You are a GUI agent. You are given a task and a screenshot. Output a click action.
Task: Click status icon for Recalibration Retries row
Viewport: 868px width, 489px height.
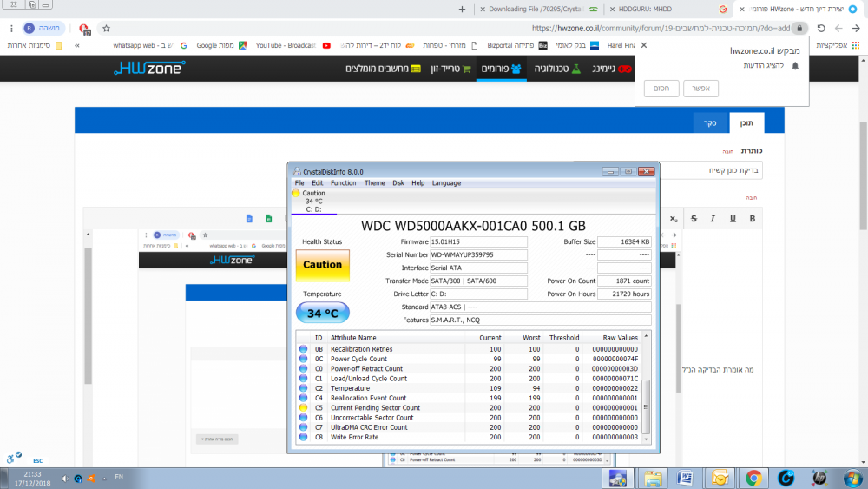point(303,349)
